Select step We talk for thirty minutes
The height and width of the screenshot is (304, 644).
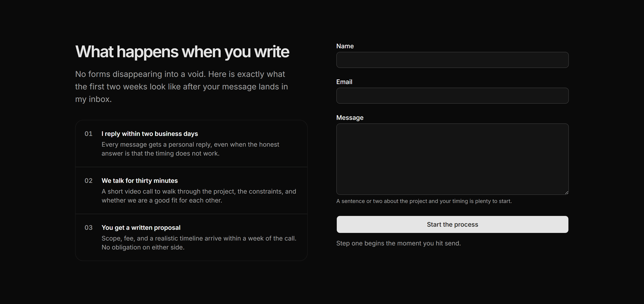[191, 190]
